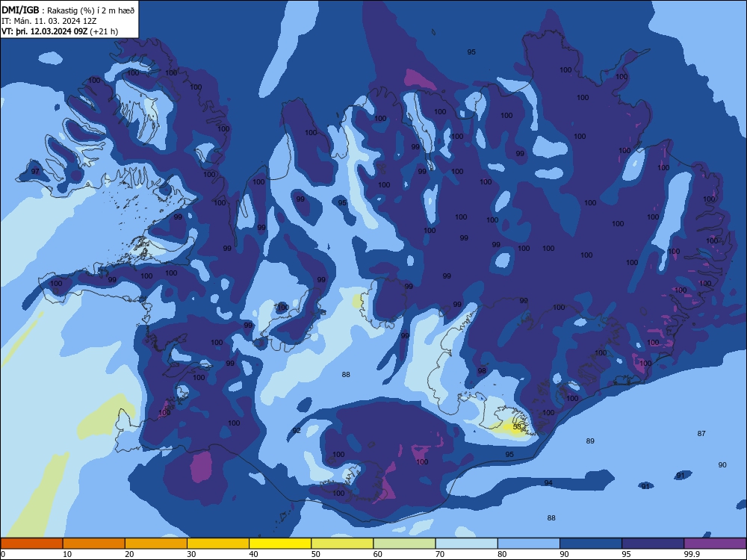Pick the 80–90 sky blue legend swatch
This screenshot has width=747, height=560.
[529, 544]
